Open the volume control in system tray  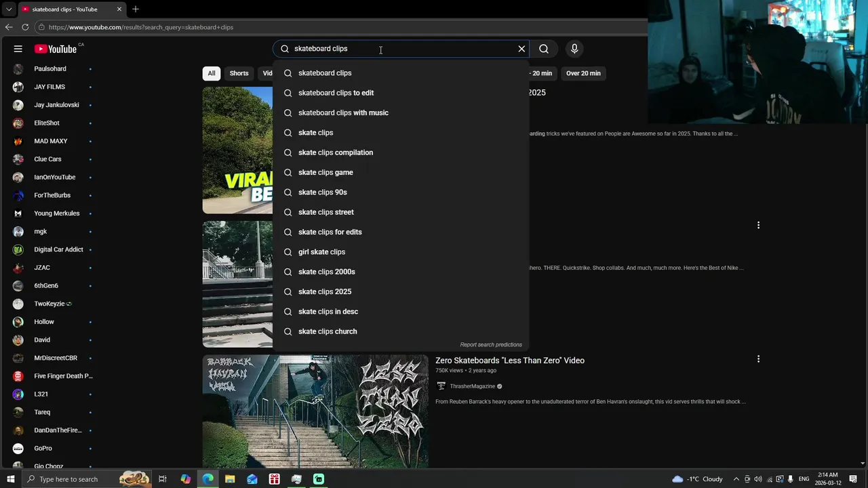point(758,479)
